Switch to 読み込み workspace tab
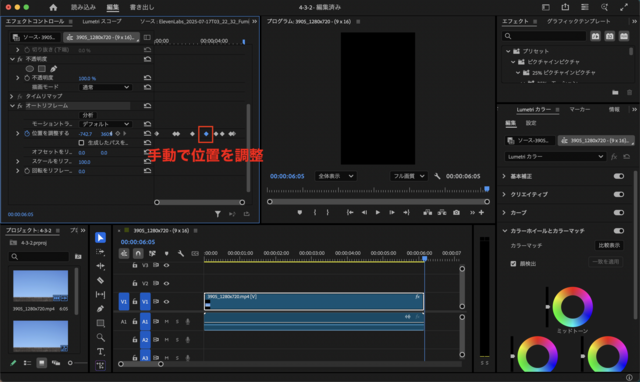The width and height of the screenshot is (640, 382). pos(83,7)
